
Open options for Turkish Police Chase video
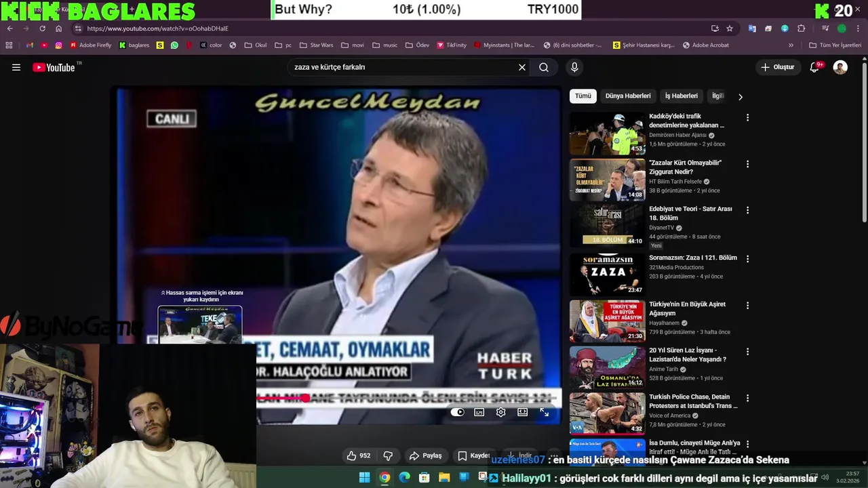pyautogui.click(x=747, y=398)
